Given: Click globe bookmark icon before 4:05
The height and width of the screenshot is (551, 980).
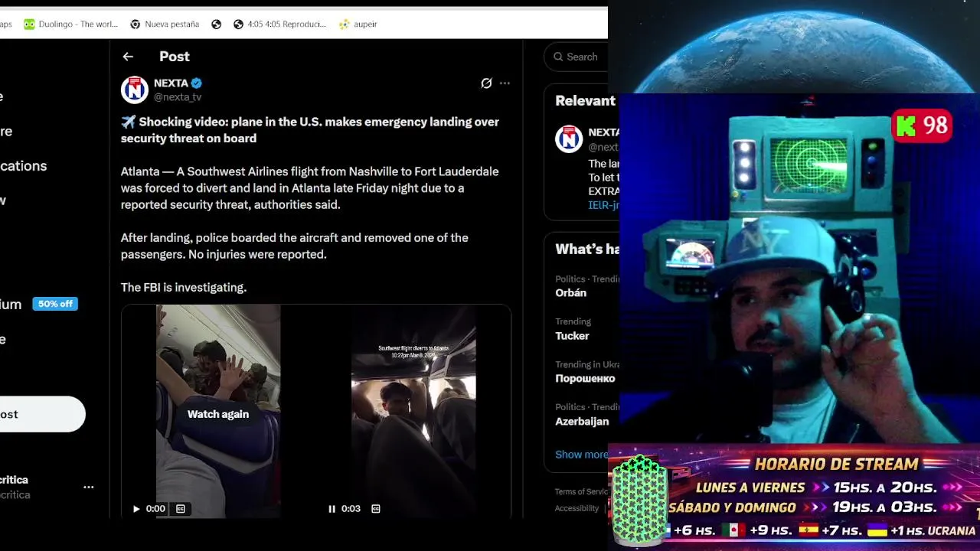Looking at the screenshot, I should [217, 24].
